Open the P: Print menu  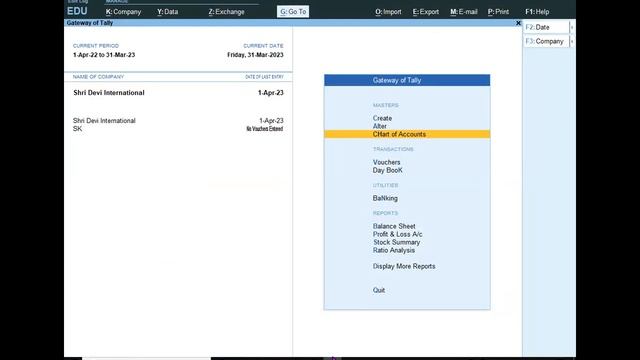click(498, 12)
